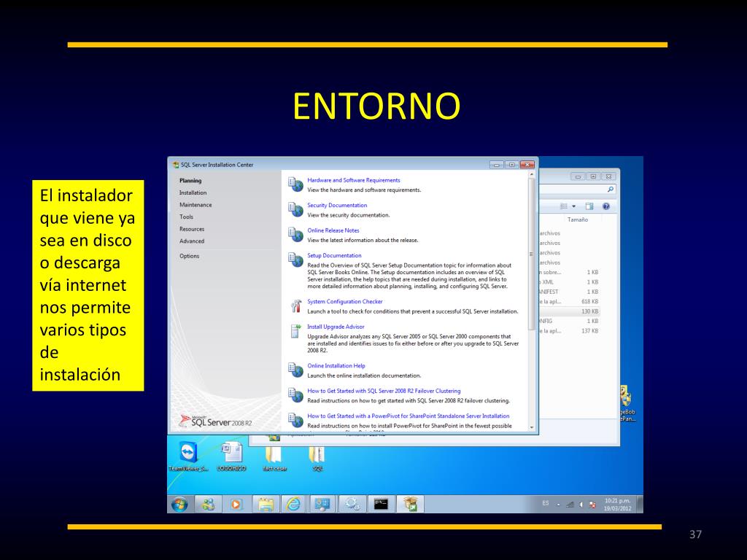Minimize the SQL Server Installation Center window

[x=496, y=165]
